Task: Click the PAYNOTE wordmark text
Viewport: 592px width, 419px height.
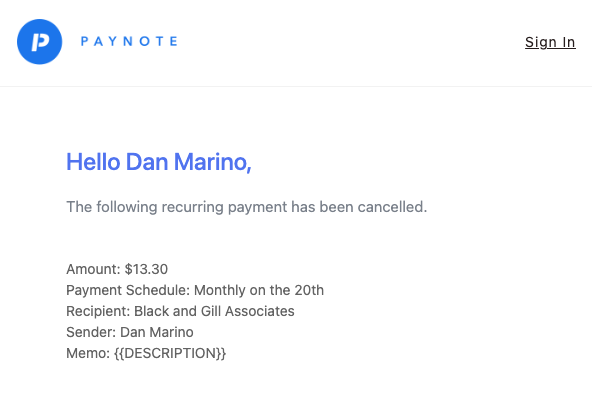Action: 129,41
